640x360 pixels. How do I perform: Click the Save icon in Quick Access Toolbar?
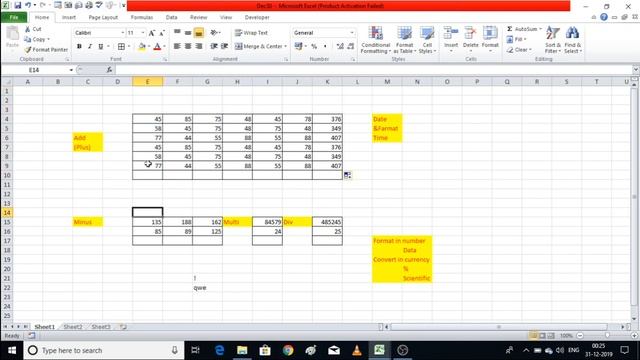click(18, 6)
